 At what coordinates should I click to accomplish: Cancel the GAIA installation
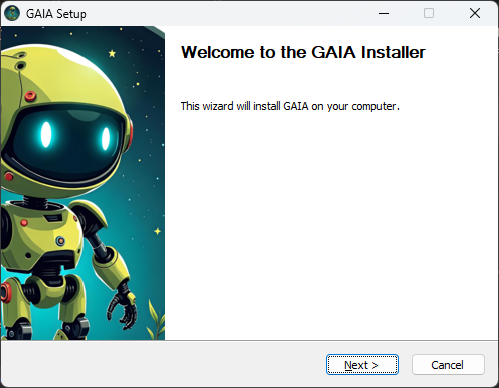pos(448,365)
